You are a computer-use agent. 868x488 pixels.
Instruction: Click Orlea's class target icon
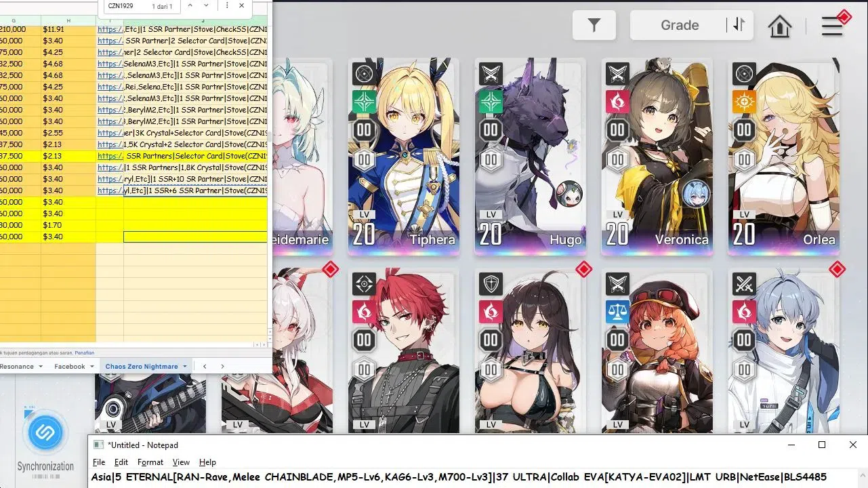744,74
